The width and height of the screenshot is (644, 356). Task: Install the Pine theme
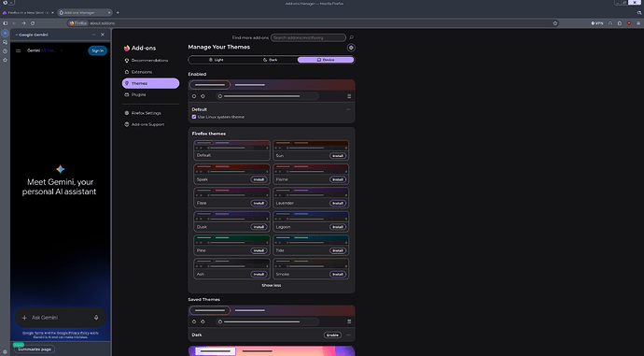point(259,250)
